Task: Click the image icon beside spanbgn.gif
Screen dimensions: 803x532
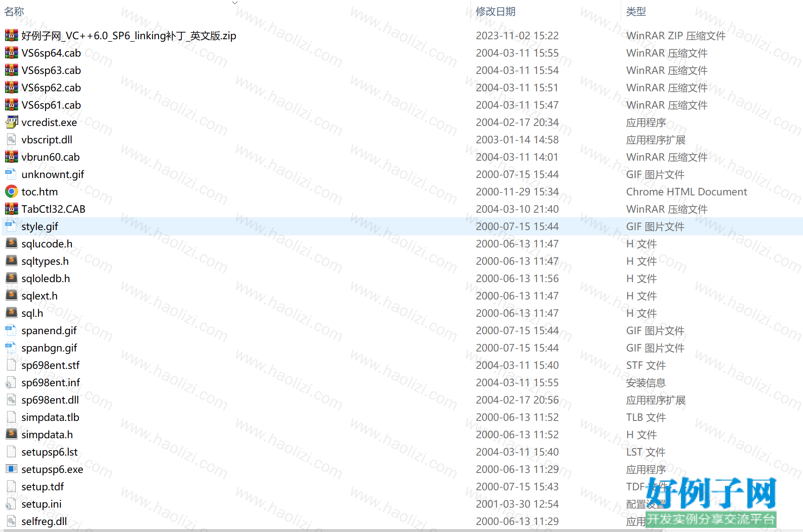Action: tap(11, 348)
